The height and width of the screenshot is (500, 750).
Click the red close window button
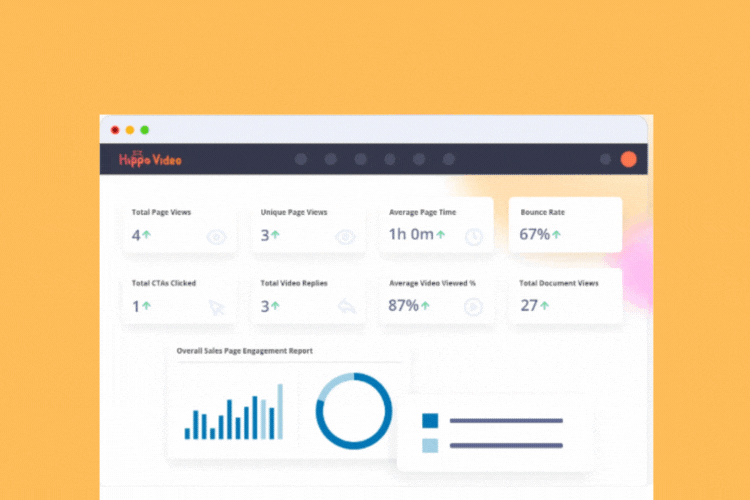point(115,130)
